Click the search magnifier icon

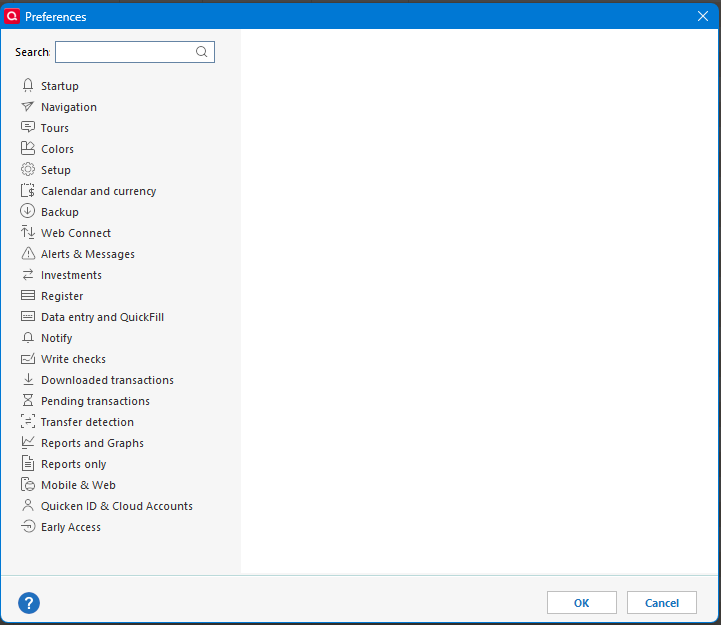201,52
